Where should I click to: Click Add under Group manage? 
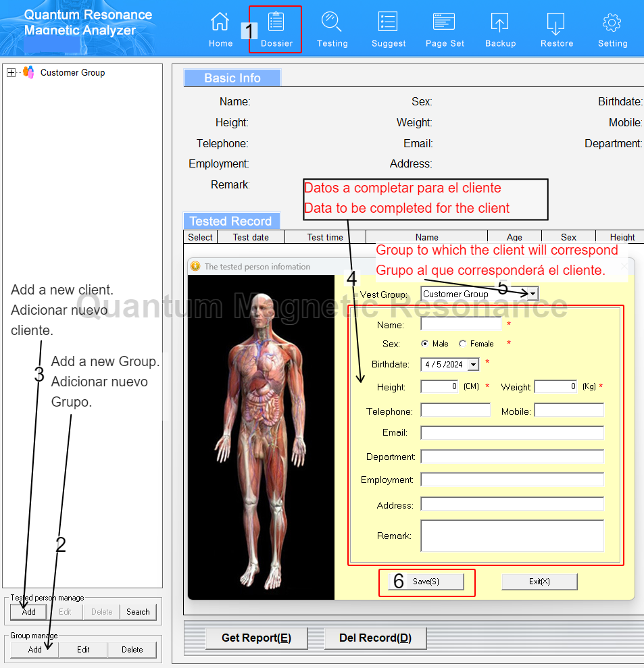(34, 650)
